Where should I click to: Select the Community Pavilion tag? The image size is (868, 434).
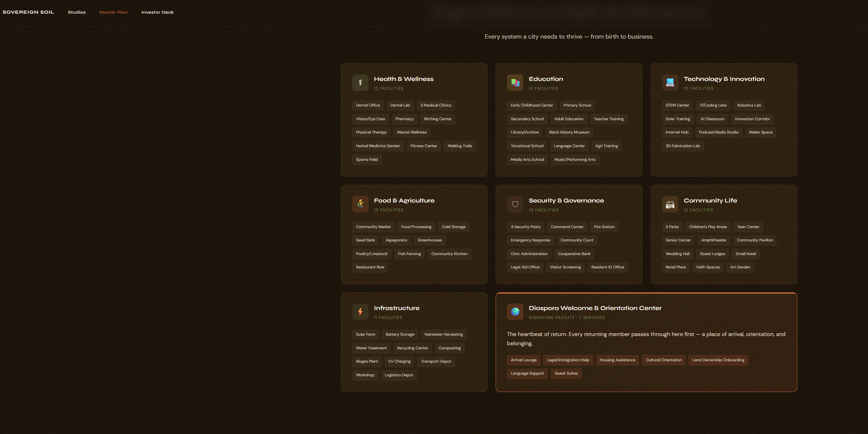[755, 240]
